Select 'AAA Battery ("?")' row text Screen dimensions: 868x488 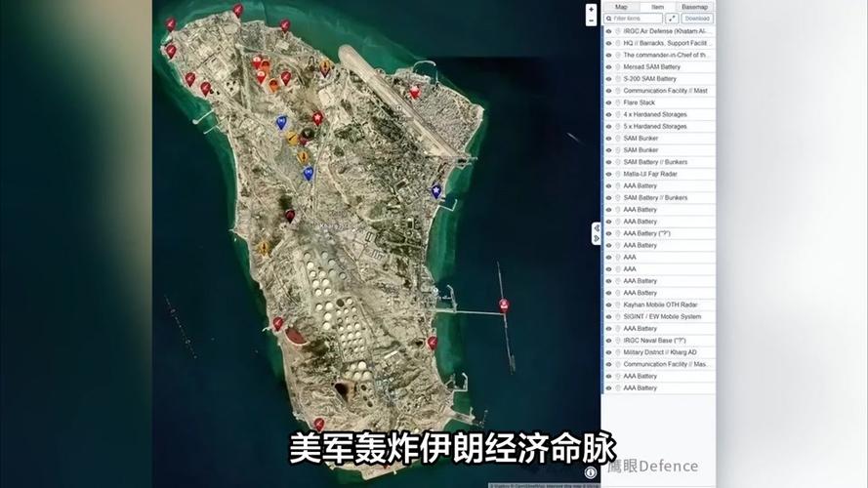(646, 233)
